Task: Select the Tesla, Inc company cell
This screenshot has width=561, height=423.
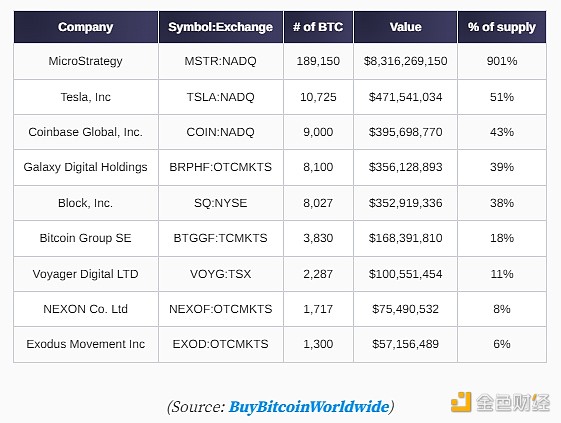Action: click(x=86, y=97)
